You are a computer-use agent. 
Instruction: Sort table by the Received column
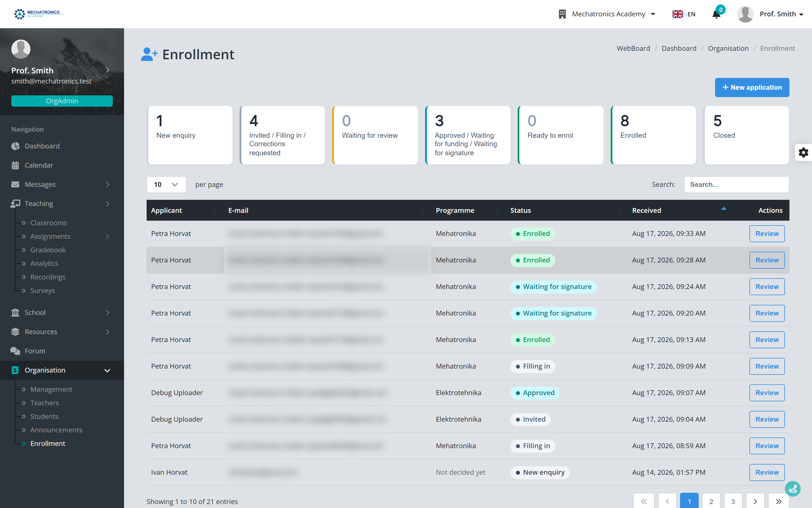click(679, 210)
